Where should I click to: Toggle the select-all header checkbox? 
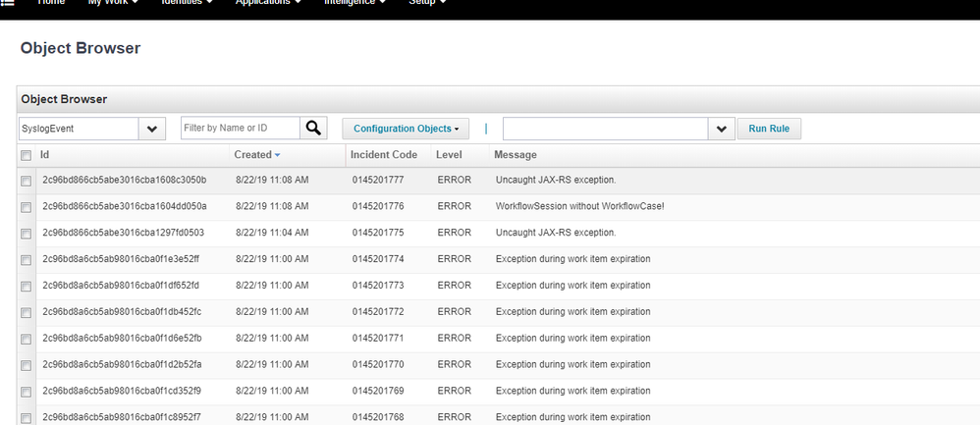click(26, 155)
